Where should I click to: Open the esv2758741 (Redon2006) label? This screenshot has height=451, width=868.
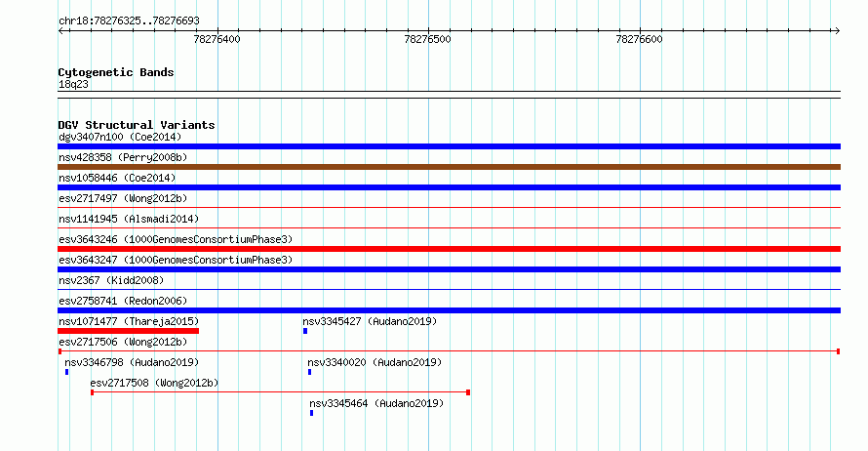(123, 301)
